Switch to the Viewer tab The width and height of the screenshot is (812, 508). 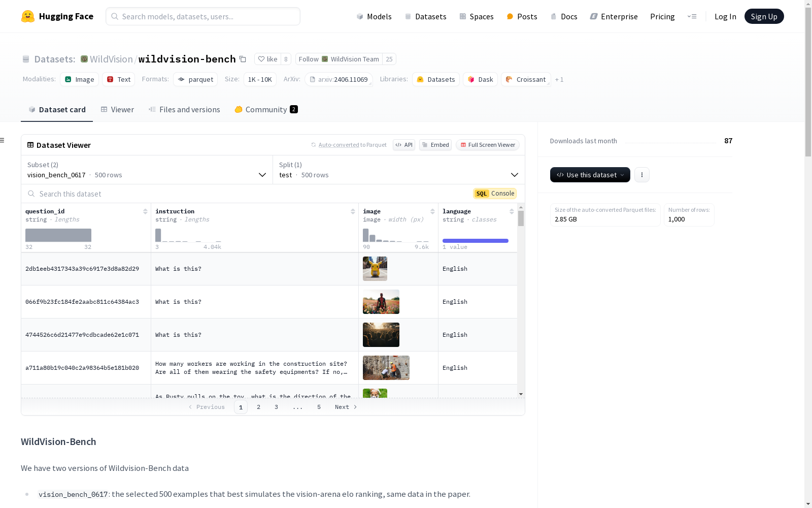pyautogui.click(x=117, y=110)
